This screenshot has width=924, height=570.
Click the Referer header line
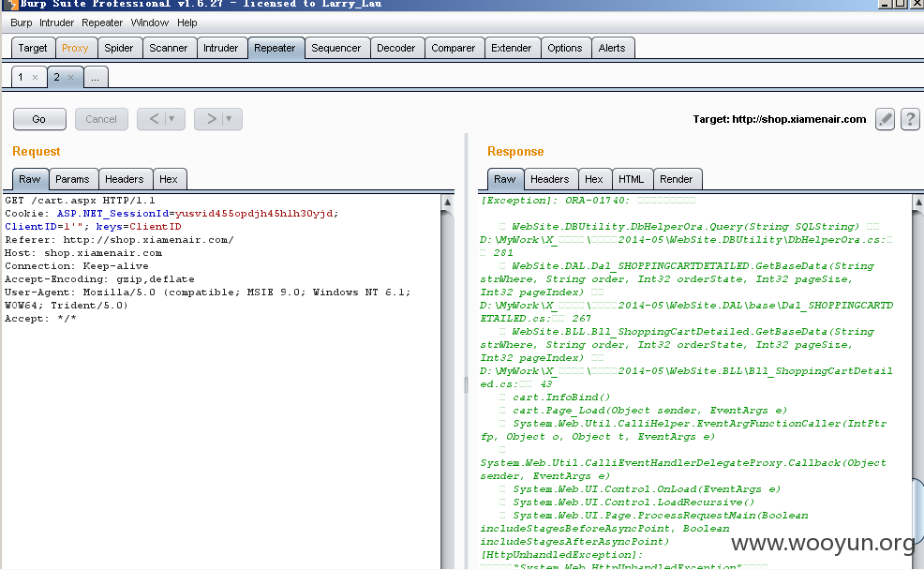pyautogui.click(x=119, y=240)
